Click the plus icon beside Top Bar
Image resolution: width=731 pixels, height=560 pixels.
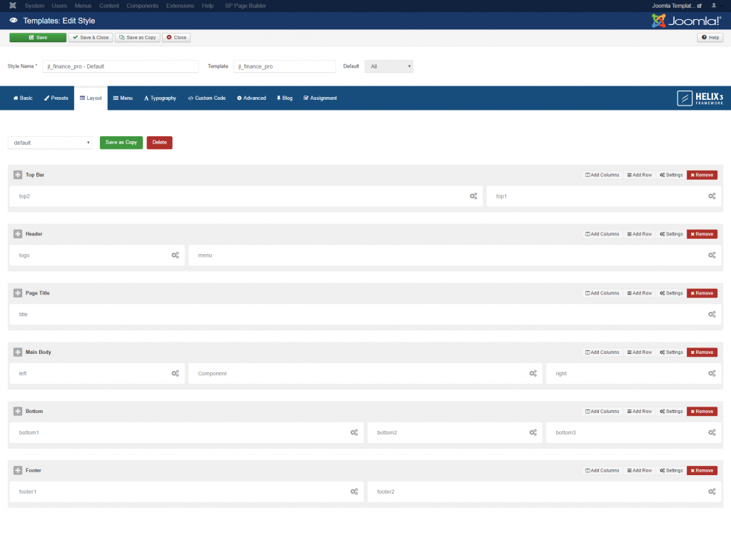17,174
